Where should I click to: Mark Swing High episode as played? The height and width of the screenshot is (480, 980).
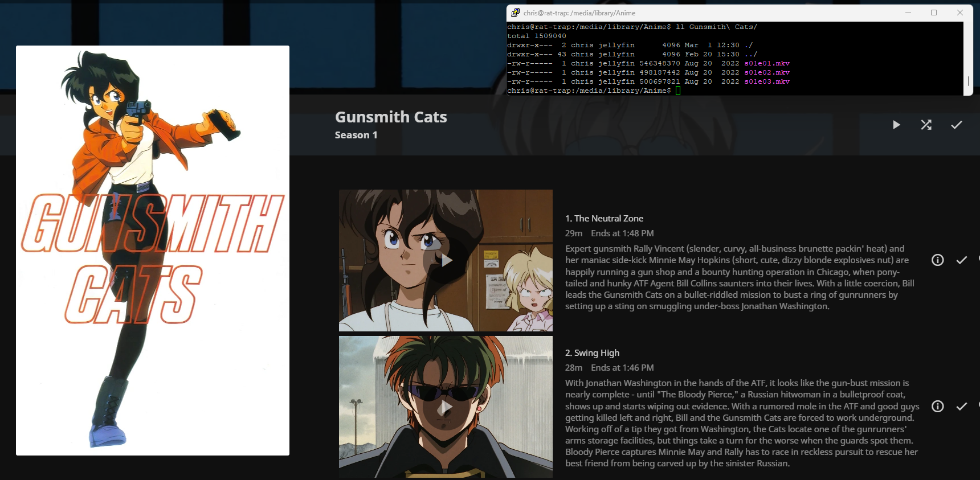[962, 406]
